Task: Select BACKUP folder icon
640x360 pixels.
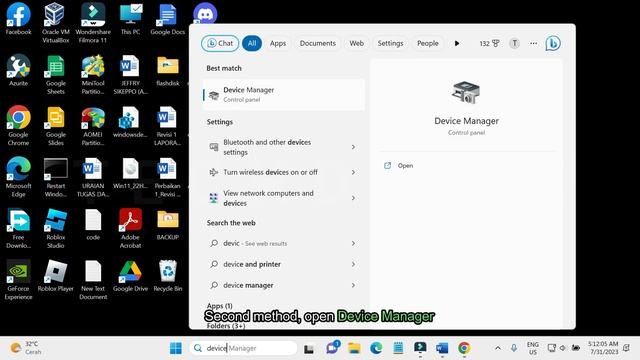Action: click(x=167, y=224)
